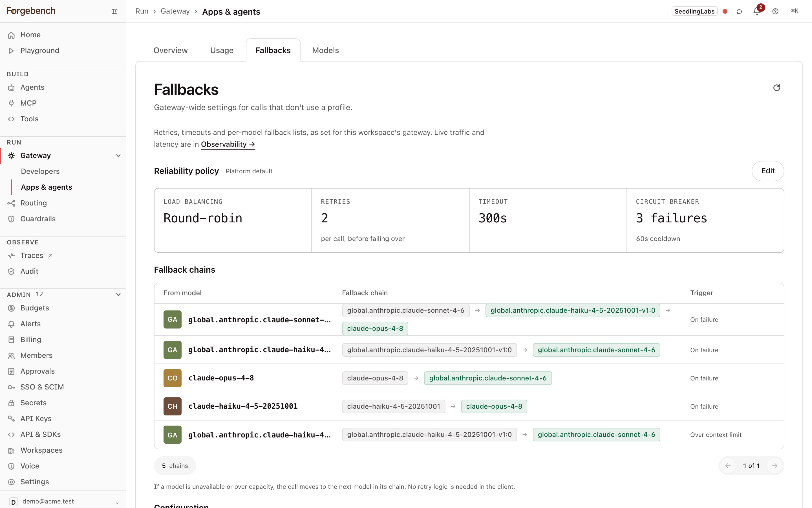Collapse the sidebar panel icon
The image size is (812, 508).
click(x=114, y=11)
